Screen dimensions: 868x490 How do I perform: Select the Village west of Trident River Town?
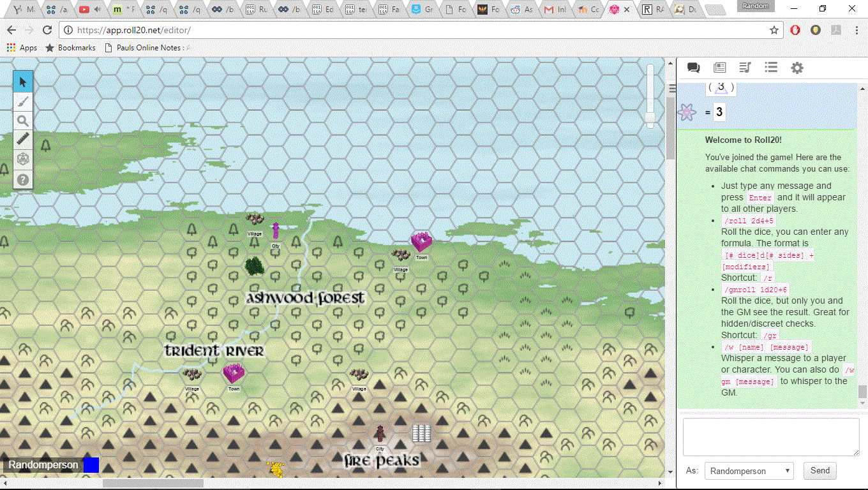191,375
